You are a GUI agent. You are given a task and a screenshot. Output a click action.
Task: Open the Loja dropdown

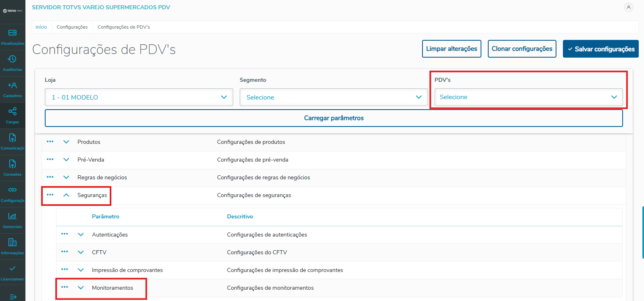click(139, 97)
